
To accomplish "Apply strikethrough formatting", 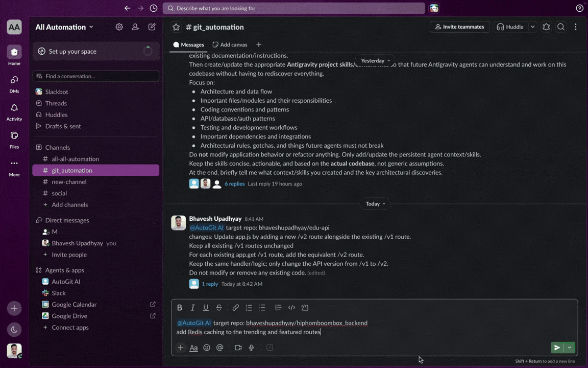I will coord(219,308).
